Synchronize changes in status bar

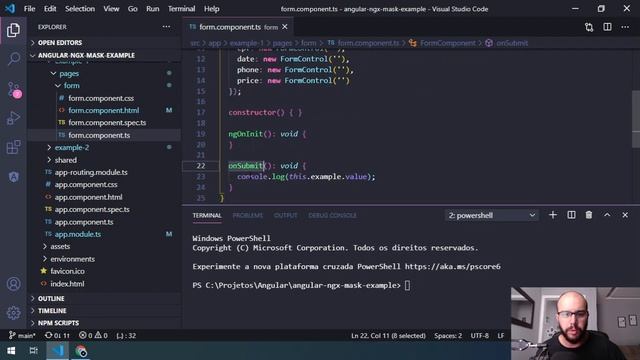[x=57, y=336]
